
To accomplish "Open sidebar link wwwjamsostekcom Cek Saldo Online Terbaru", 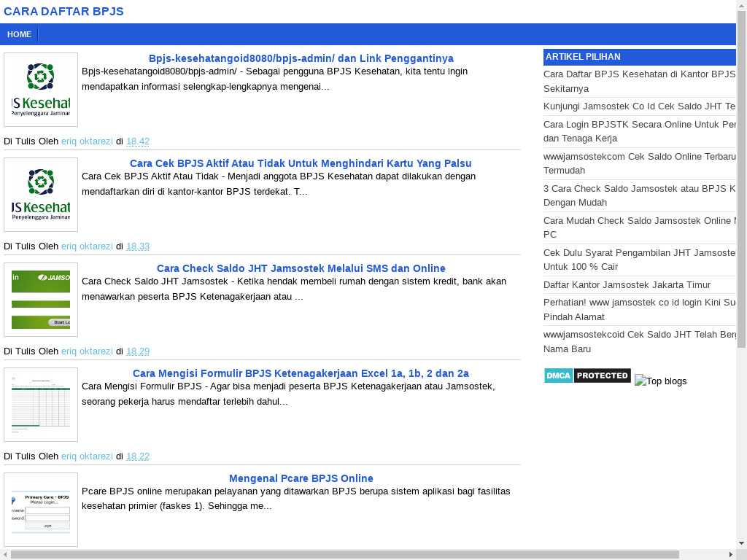I will (x=639, y=163).
